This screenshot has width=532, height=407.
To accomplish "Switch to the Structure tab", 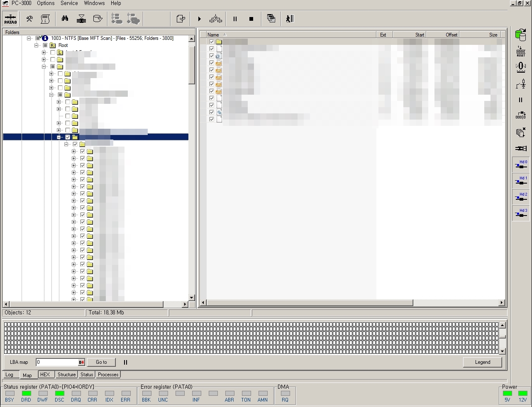I will tap(66, 375).
